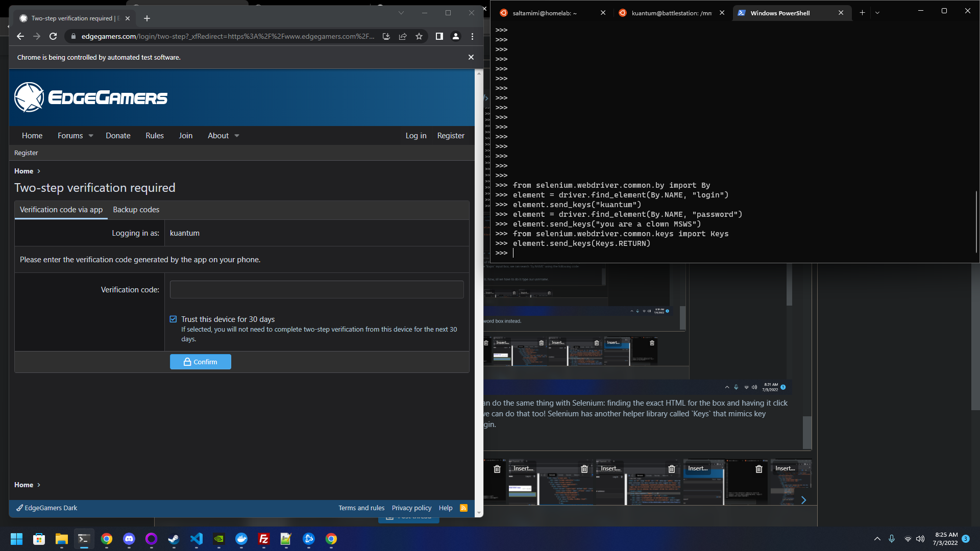The height and width of the screenshot is (551, 980).
Task: Open File Explorer from taskbar
Action: pyautogui.click(x=61, y=539)
